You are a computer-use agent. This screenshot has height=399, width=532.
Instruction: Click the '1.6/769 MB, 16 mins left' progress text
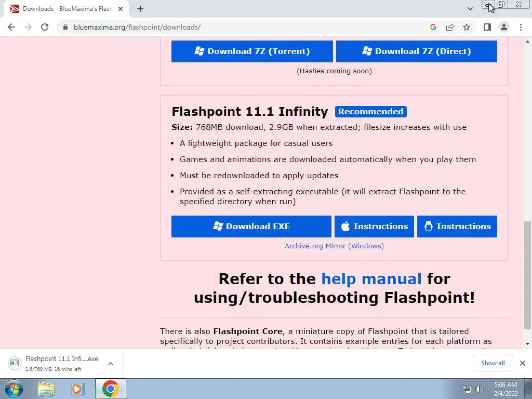[54, 369]
